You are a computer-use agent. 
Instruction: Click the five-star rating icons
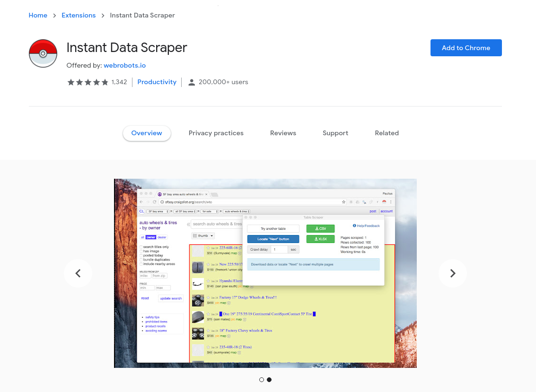pyautogui.click(x=88, y=82)
